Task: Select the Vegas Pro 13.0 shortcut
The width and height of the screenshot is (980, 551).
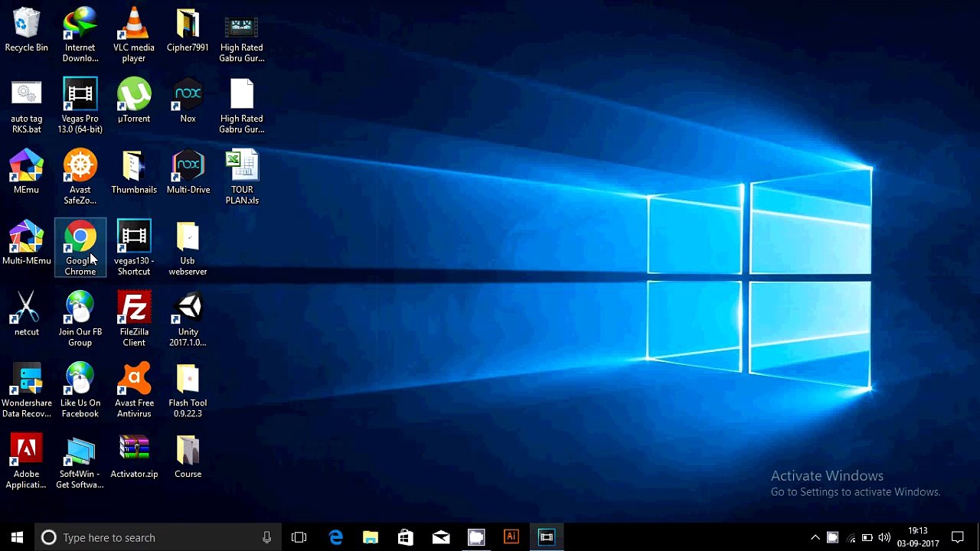Action: click(80, 107)
